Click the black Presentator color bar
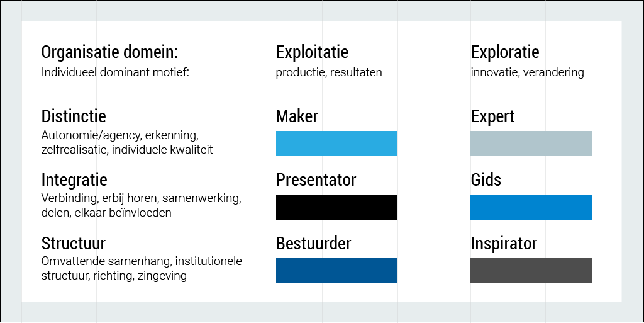Image resolution: width=644 pixels, height=323 pixels. click(x=336, y=207)
